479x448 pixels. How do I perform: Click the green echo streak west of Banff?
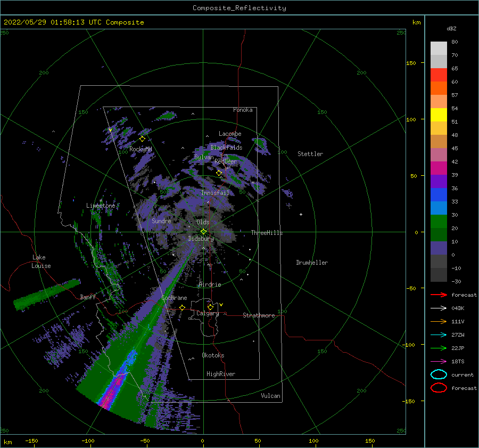(47, 294)
